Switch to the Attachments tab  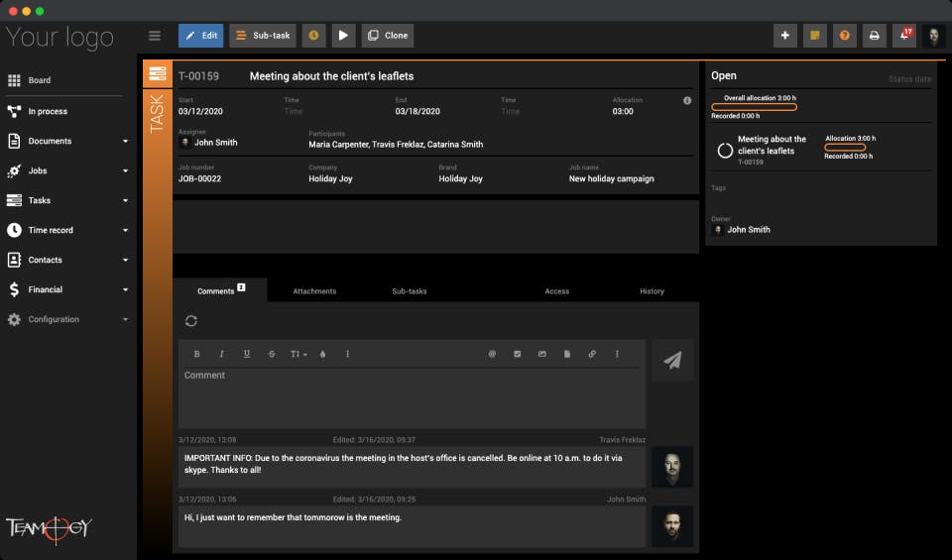[x=314, y=291]
